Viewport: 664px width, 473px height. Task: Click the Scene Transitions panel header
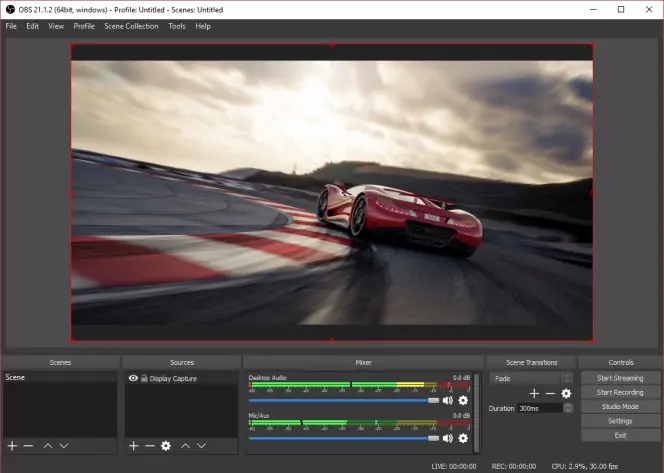click(531, 362)
